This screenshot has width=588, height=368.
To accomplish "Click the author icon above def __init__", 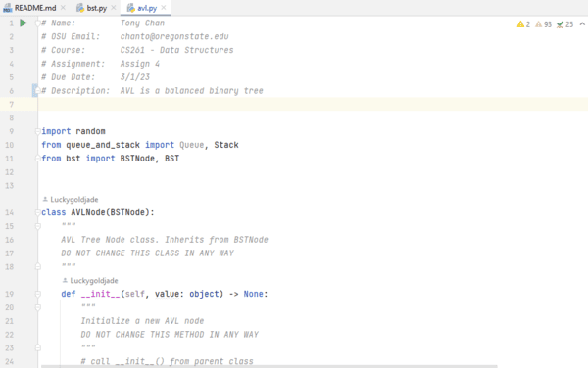I will click(65, 280).
